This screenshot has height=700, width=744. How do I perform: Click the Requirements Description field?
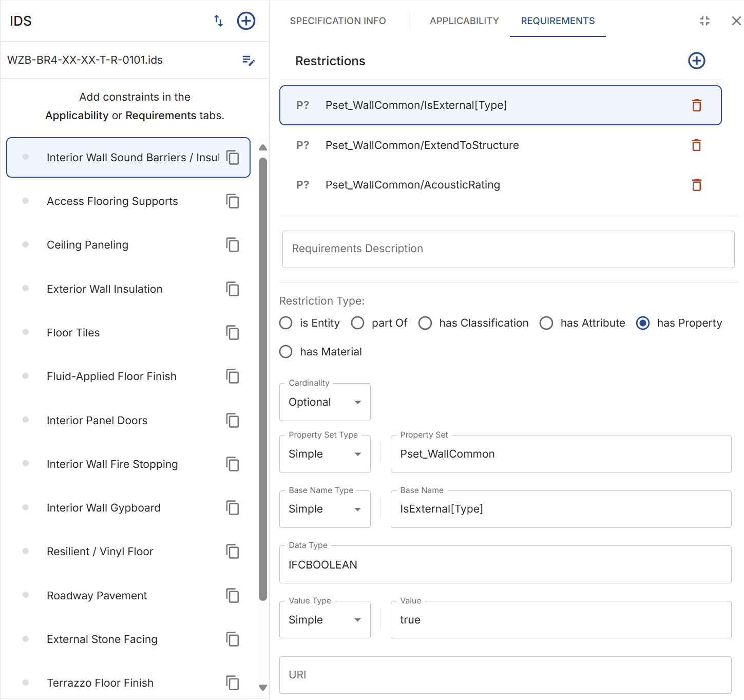(508, 249)
